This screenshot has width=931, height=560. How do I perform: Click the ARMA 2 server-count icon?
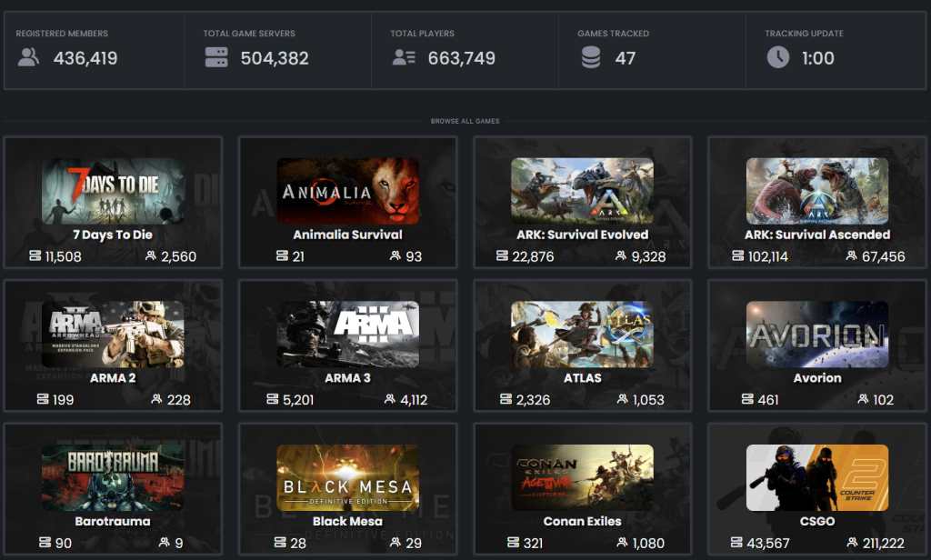coord(43,398)
